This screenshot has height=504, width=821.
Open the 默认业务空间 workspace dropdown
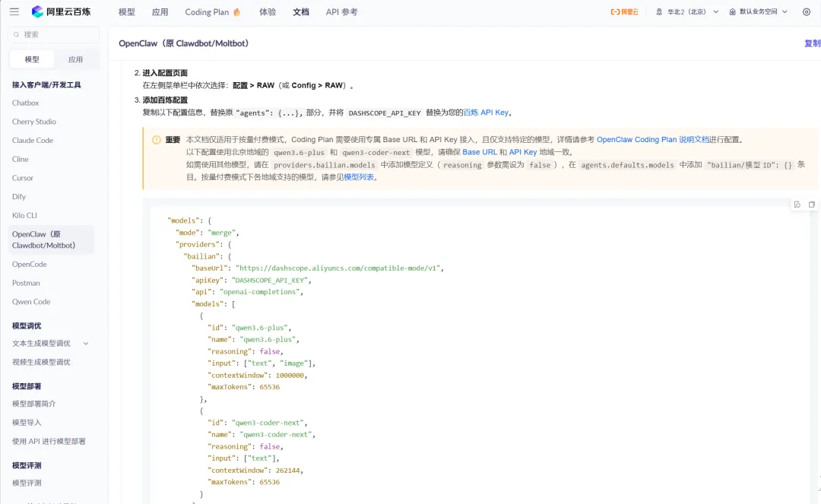point(758,11)
